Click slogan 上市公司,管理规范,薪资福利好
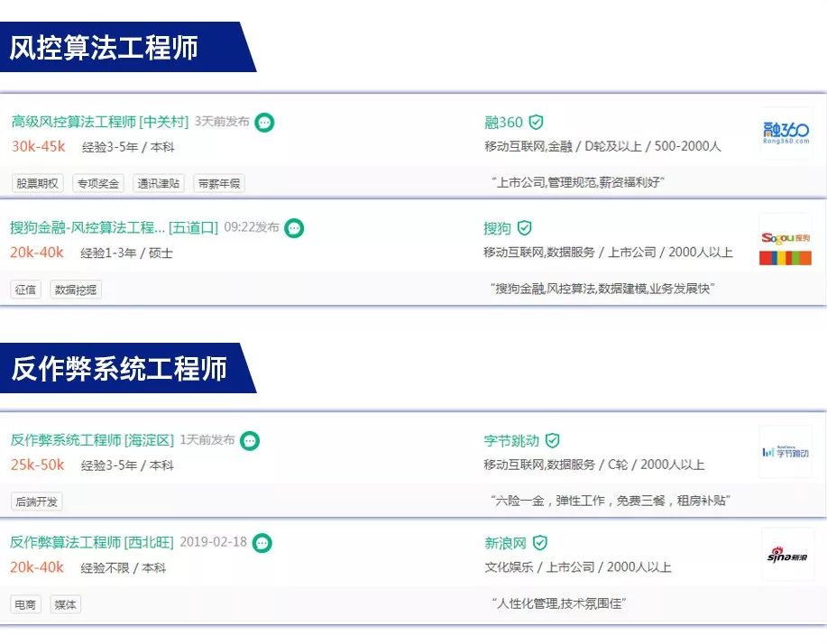The width and height of the screenshot is (827, 644). 578,182
